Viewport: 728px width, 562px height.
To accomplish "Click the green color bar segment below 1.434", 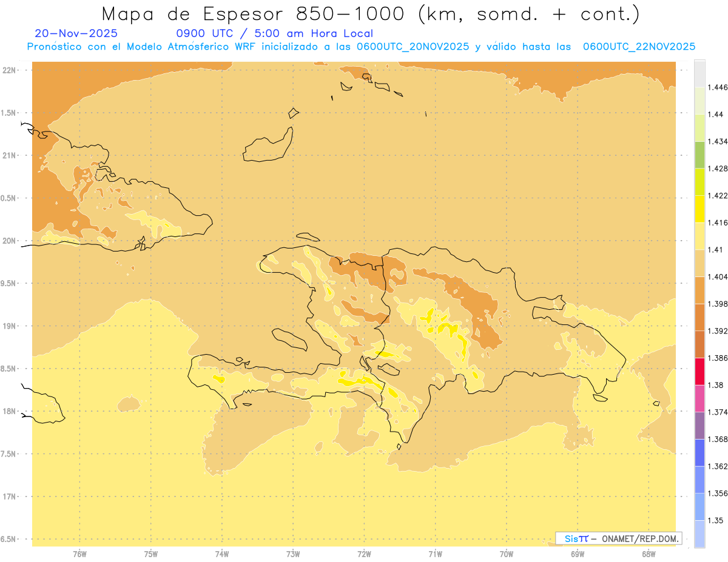I will click(699, 155).
